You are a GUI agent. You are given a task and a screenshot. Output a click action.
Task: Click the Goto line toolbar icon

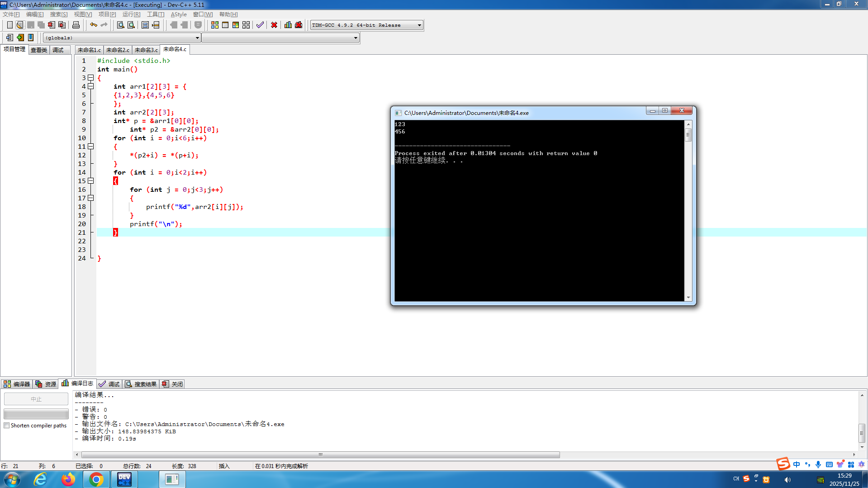[156, 25]
